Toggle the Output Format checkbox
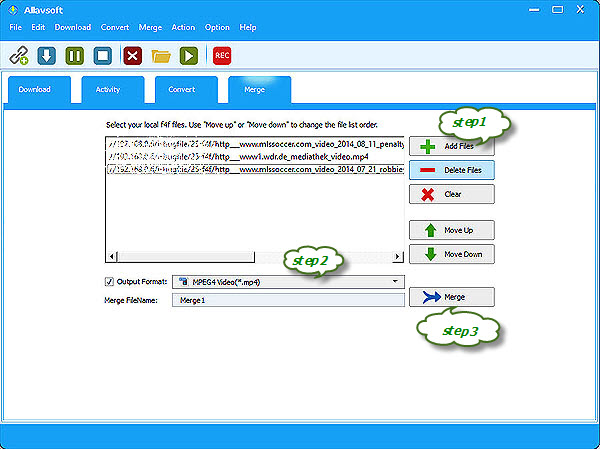 [x=109, y=282]
